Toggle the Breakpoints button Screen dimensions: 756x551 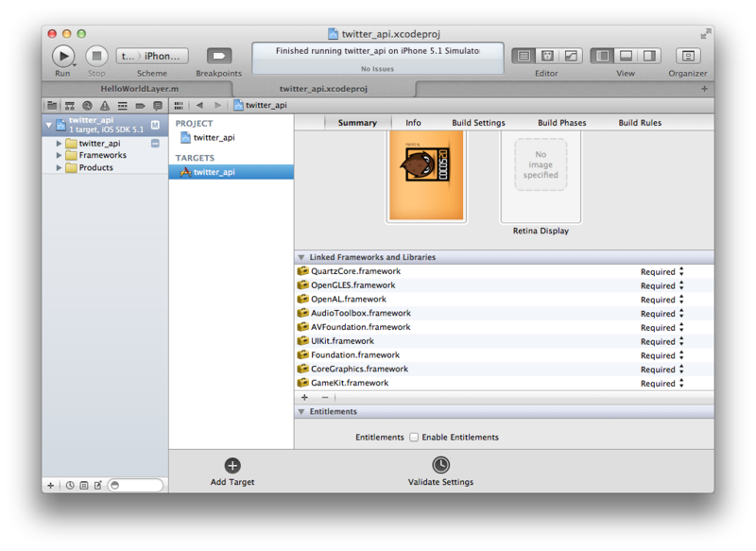coord(219,56)
